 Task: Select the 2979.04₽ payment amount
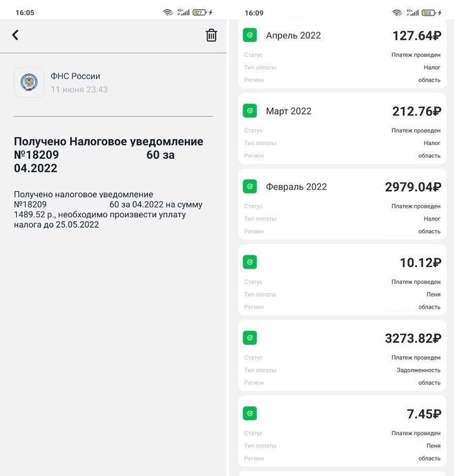click(412, 187)
